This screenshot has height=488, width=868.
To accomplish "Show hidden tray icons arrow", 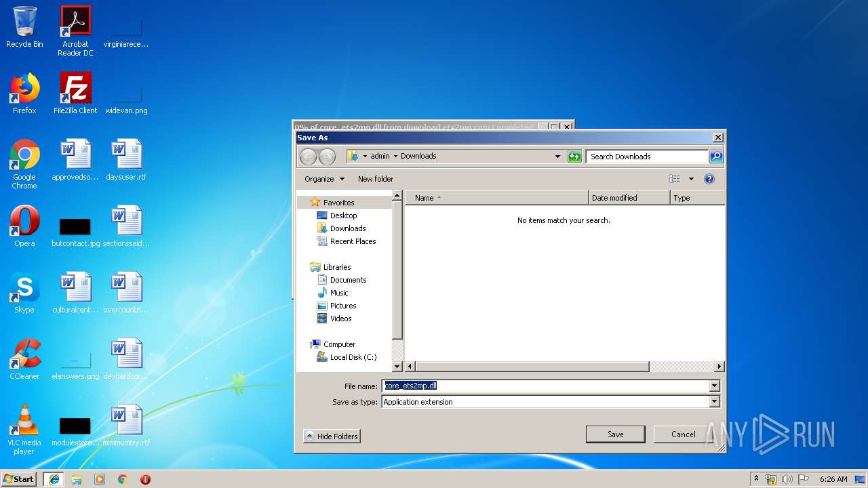I will coord(756,479).
